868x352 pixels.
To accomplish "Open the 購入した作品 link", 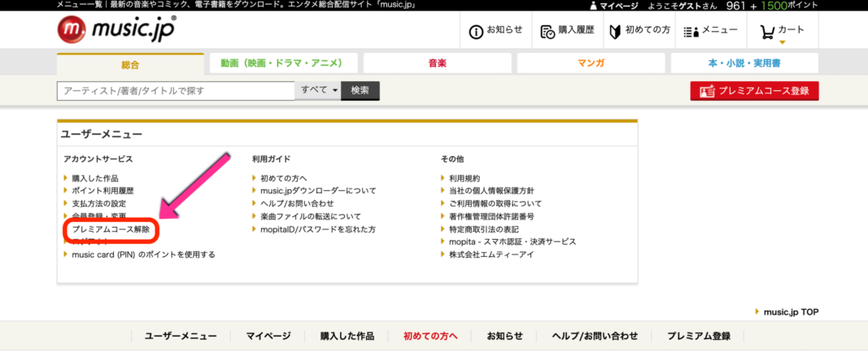I will tap(95, 178).
